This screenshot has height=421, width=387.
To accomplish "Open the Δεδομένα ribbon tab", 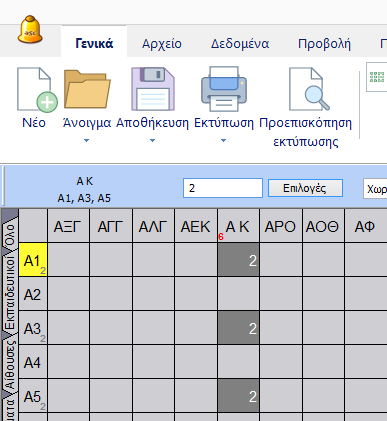I will click(240, 44).
